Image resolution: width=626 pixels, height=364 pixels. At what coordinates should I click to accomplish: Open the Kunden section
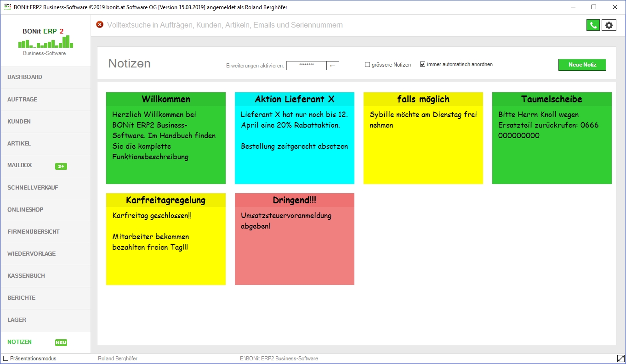[x=46, y=122]
